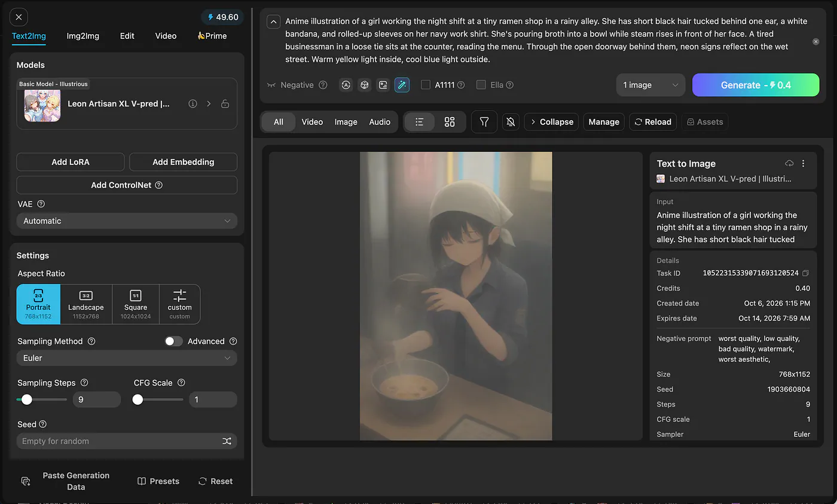Click the Reload button
This screenshot has width=837, height=504.
pyautogui.click(x=652, y=122)
